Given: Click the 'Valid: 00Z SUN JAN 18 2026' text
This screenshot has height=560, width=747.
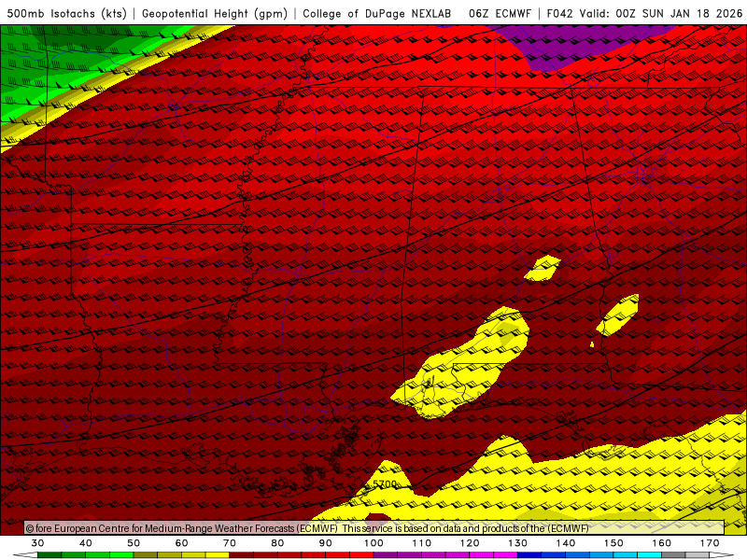Looking at the screenshot, I should (x=661, y=14).
